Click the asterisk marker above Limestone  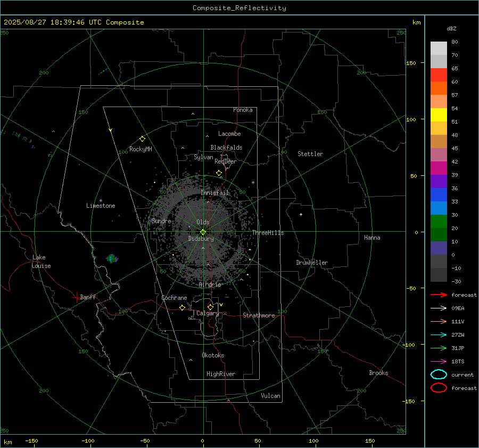(x=101, y=201)
